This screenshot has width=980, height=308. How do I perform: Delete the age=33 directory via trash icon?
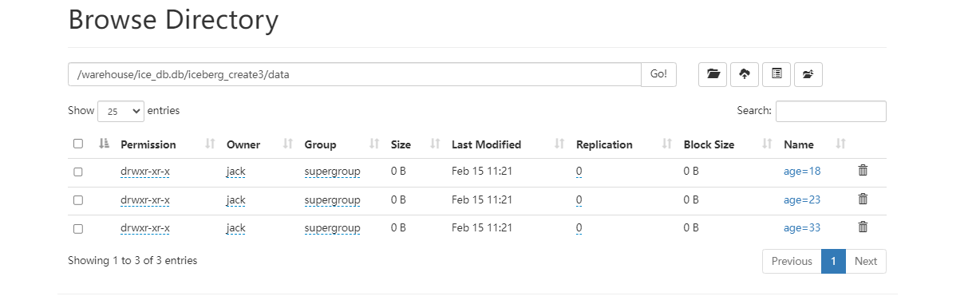click(863, 227)
